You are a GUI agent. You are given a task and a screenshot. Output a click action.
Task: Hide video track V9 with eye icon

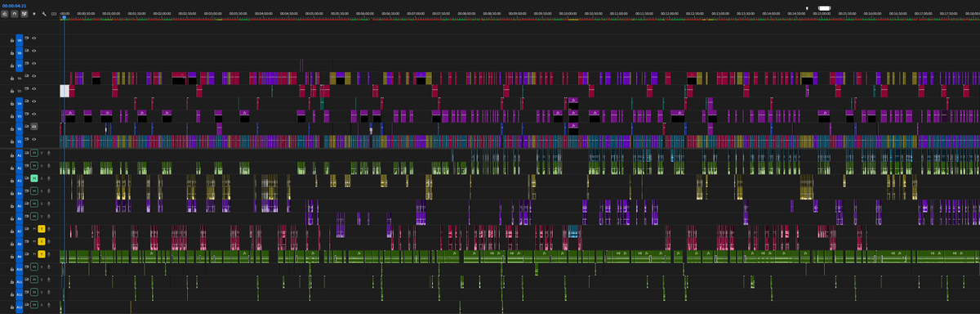coord(33,39)
